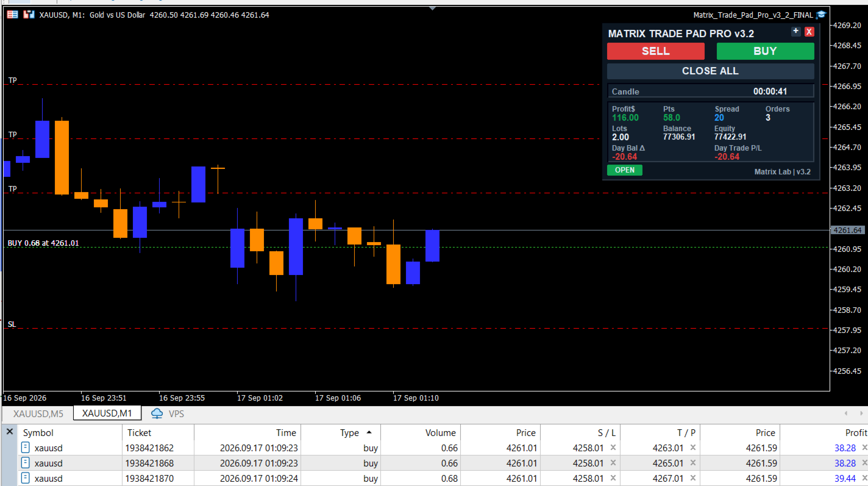
Task: Click the expert advisor graduation cap icon
Action: pos(820,15)
